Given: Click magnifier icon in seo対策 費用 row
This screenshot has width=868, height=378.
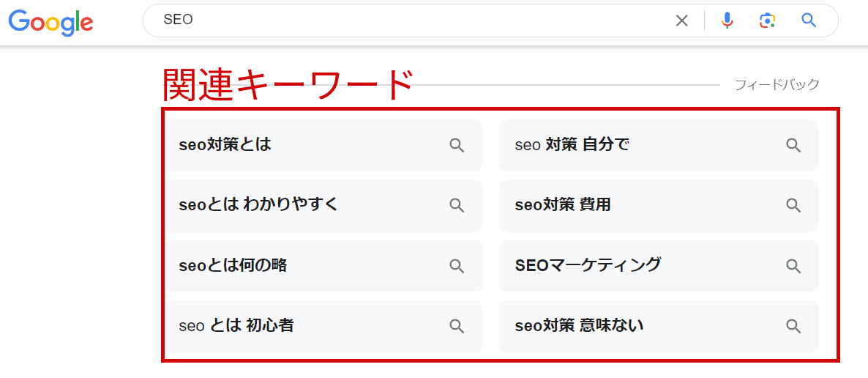Looking at the screenshot, I should (794, 206).
